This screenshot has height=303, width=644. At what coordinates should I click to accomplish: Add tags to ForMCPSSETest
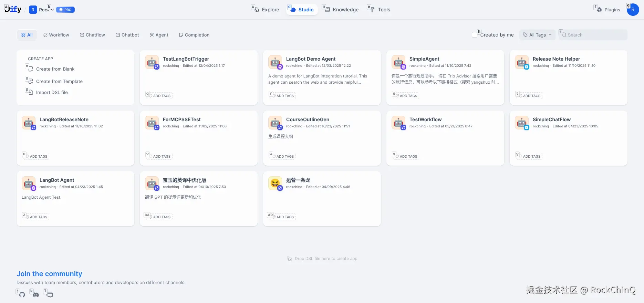pos(159,156)
